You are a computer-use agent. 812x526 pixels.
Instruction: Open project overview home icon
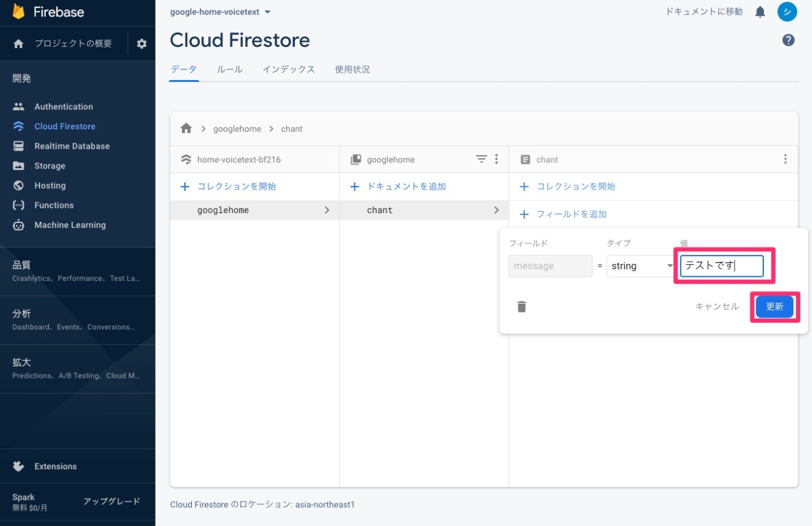[19, 44]
